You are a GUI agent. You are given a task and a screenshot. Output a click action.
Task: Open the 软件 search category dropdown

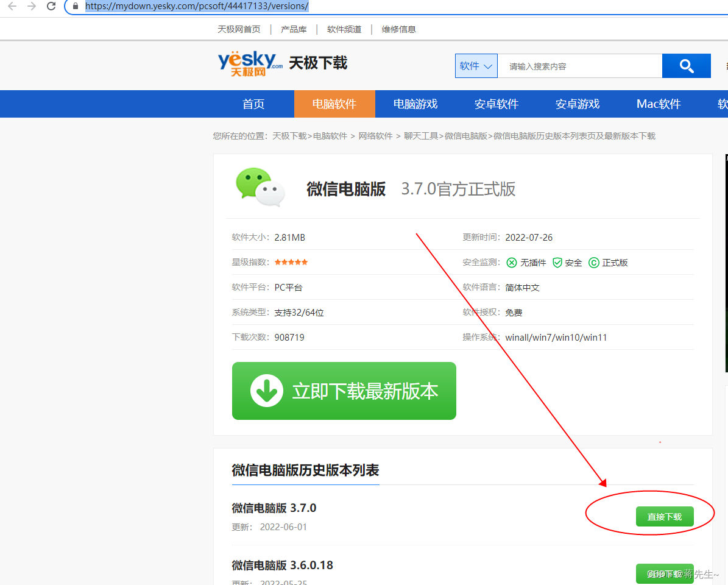point(476,66)
